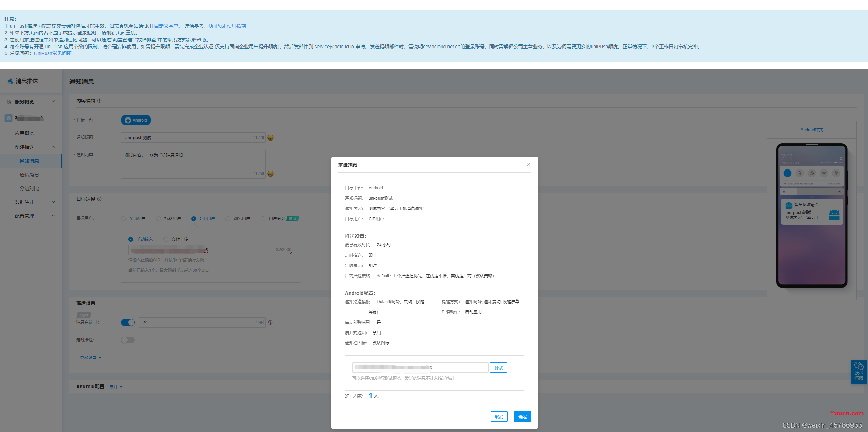Select the 标签用户 radio button
Image resolution: width=868 pixels, height=432 pixels.
point(159,219)
